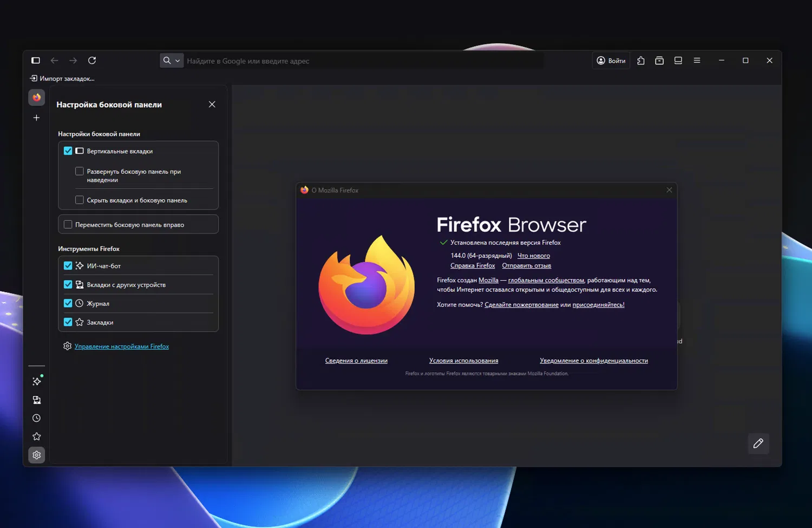Image resolution: width=812 pixels, height=528 pixels.
Task: Click the Firefox logo in About dialog
Action: pos(367,285)
